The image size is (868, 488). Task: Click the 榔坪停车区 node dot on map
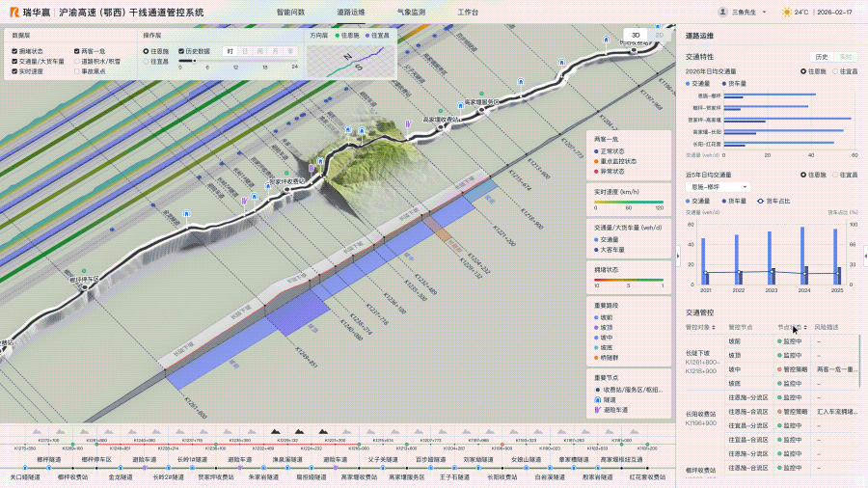85,287
